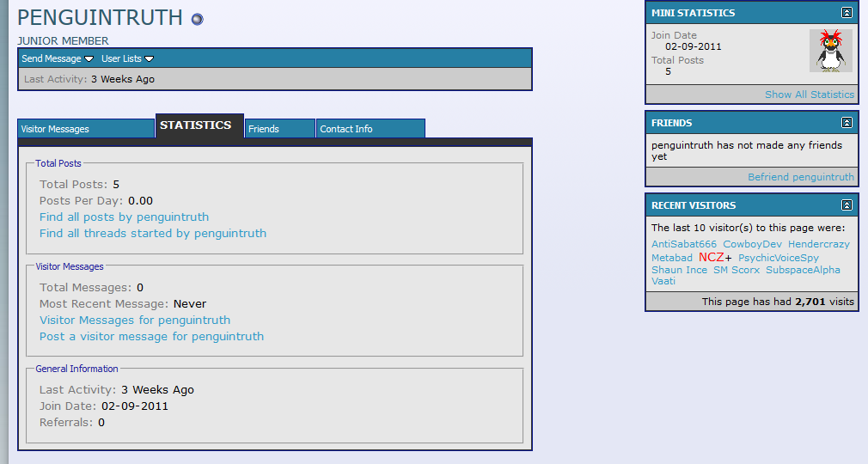Click 'has not made any friends yet' text
This screenshot has height=464, width=868.
[x=747, y=150]
